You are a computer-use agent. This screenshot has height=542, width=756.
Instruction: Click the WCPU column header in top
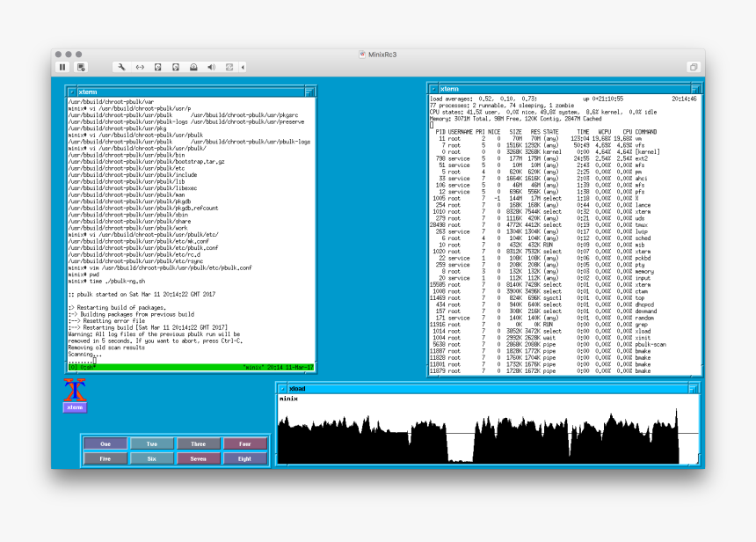click(x=605, y=132)
